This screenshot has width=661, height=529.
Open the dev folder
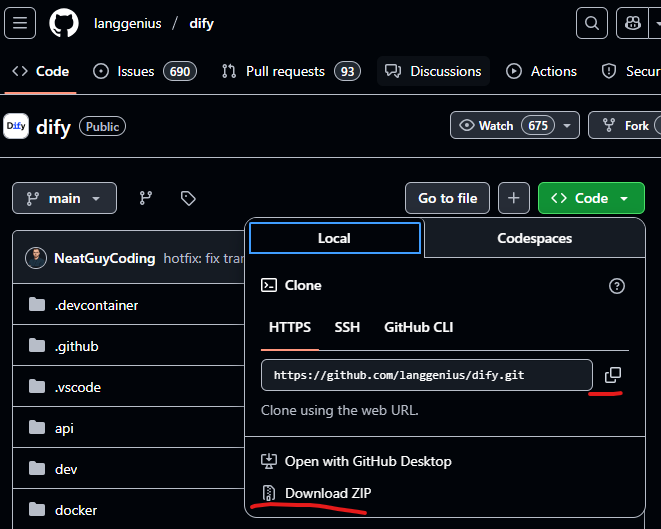(x=66, y=469)
